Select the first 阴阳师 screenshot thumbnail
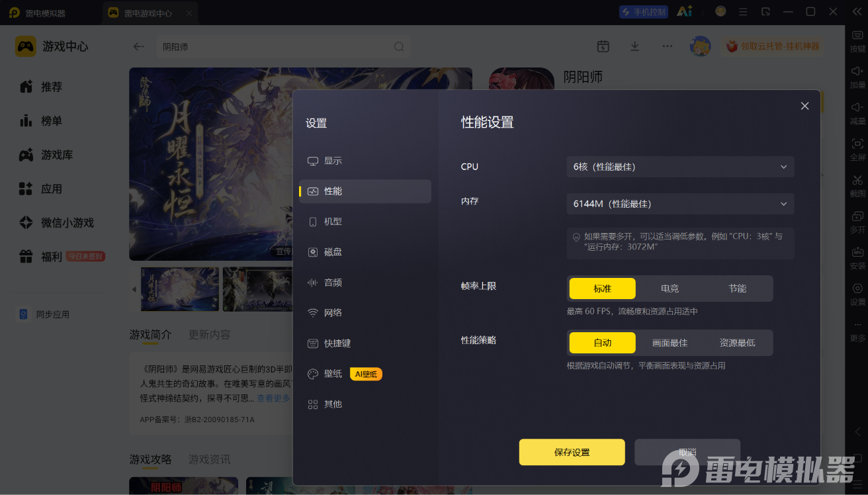 (x=180, y=289)
